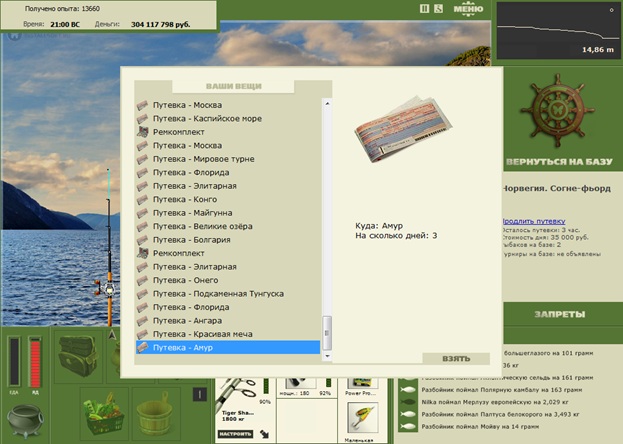Screen dimensions: 623x444
Task: Click the black cooking cauldron icon
Action: point(25,421)
